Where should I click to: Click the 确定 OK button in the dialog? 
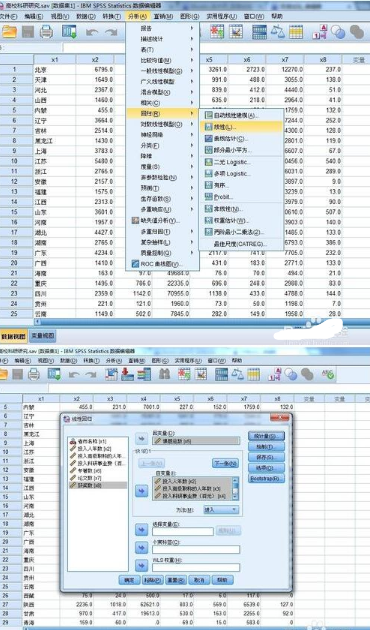tap(129, 580)
